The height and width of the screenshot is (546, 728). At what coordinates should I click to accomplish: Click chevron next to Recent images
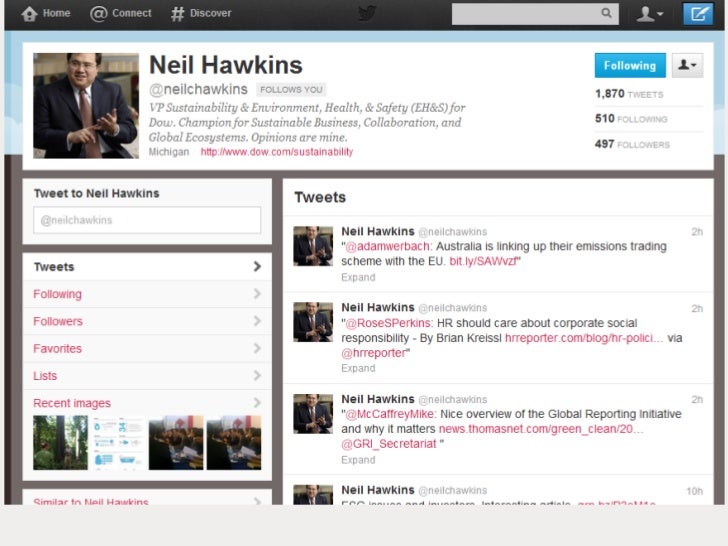(257, 403)
